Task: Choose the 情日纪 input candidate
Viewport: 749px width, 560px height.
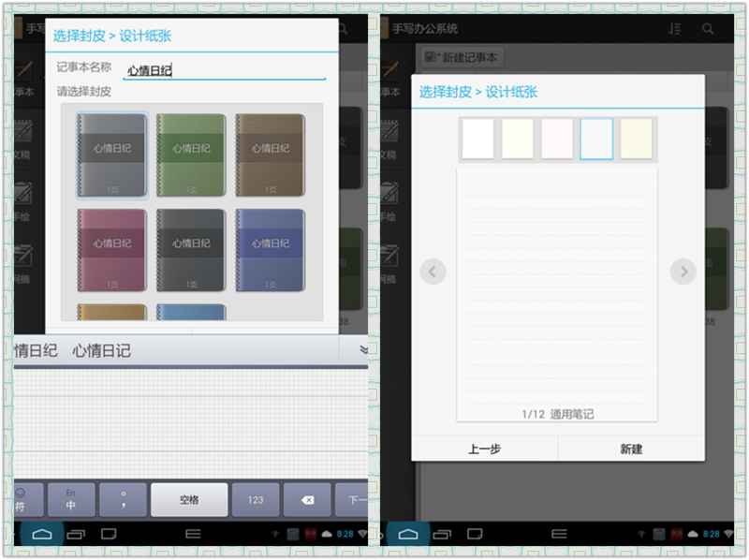Action: 36,351
